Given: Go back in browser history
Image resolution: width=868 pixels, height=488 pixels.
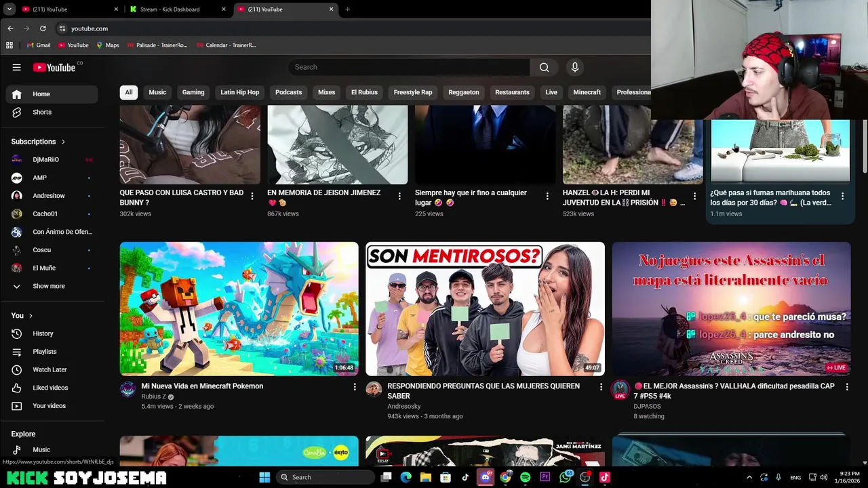Looking at the screenshot, I should [x=10, y=28].
